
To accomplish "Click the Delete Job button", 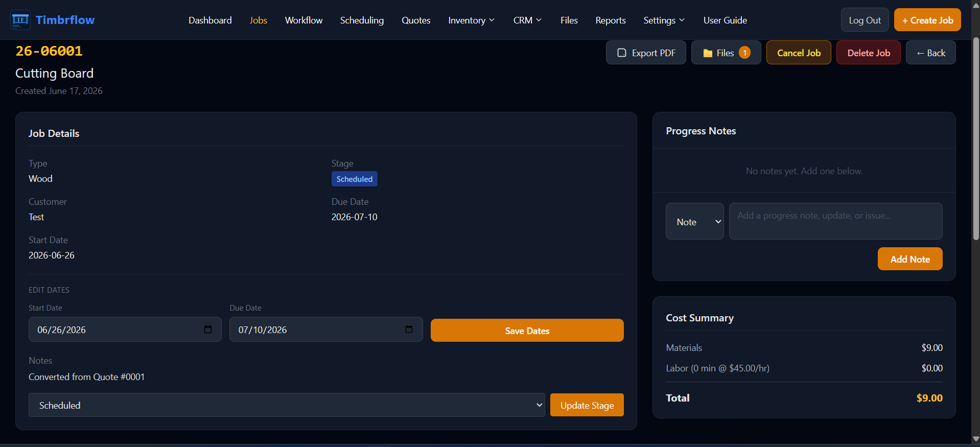I will pyautogui.click(x=869, y=53).
